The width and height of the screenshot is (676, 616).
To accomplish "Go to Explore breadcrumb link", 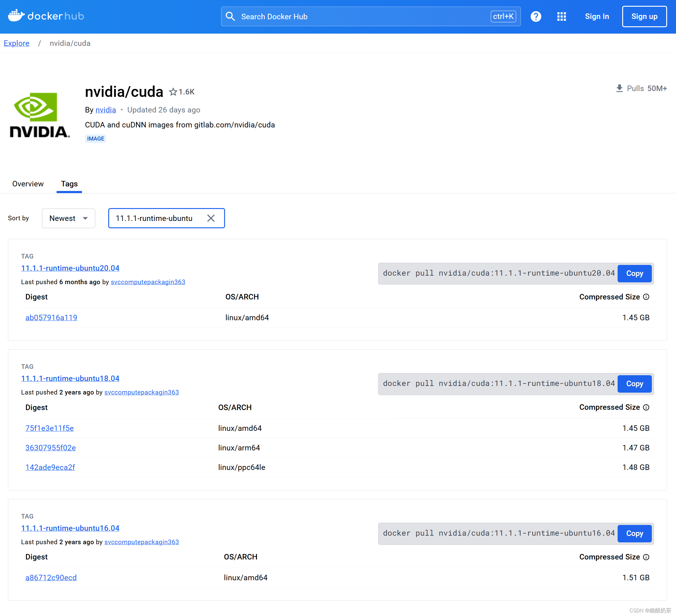I will tap(17, 43).
